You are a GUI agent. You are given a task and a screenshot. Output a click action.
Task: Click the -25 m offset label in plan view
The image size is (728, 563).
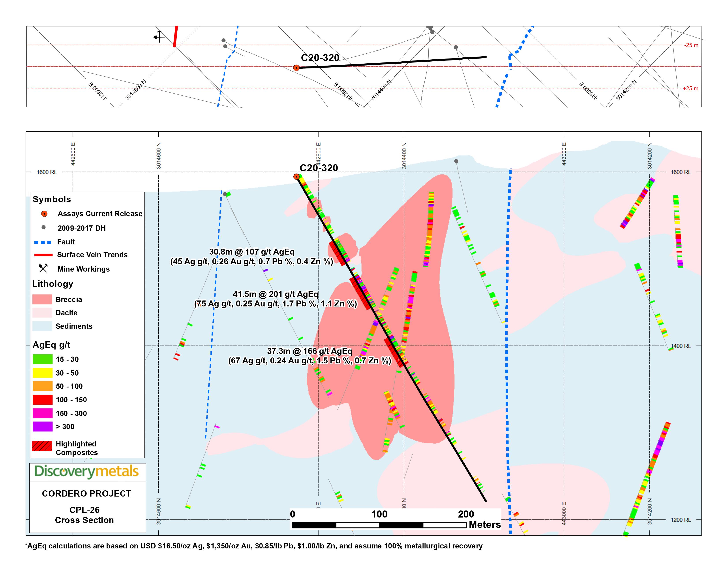pos(691,45)
